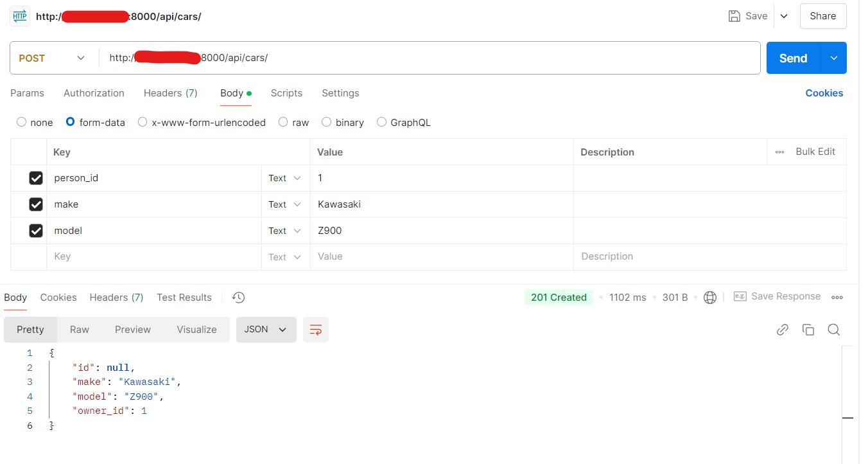The width and height of the screenshot is (868, 464).
Task: Uncheck the model row checkbox
Action: tap(36, 231)
